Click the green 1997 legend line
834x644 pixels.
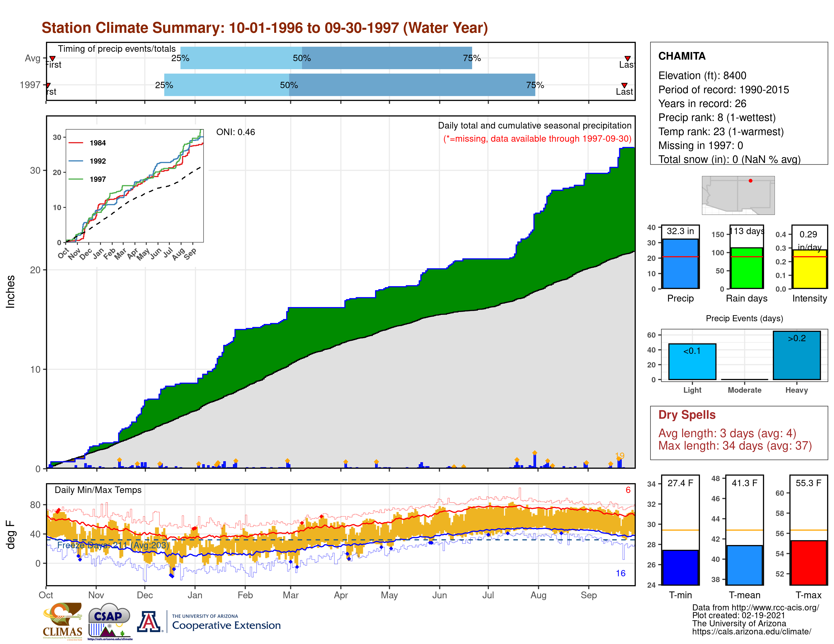tap(76, 179)
